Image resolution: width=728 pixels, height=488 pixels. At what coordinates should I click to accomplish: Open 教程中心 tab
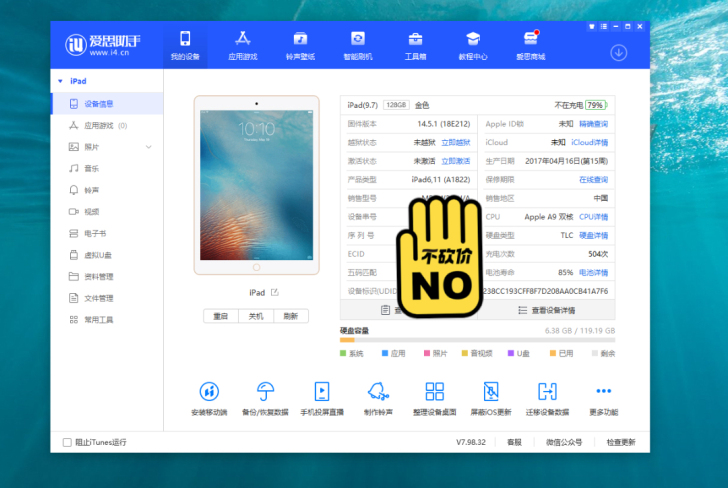pos(473,46)
